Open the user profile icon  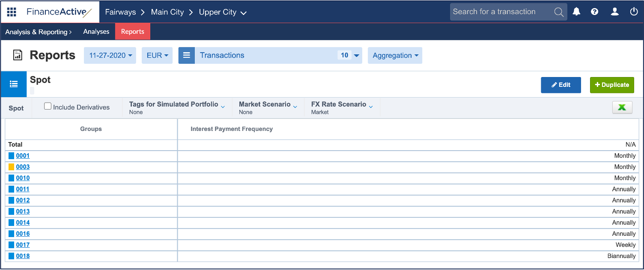(x=614, y=12)
